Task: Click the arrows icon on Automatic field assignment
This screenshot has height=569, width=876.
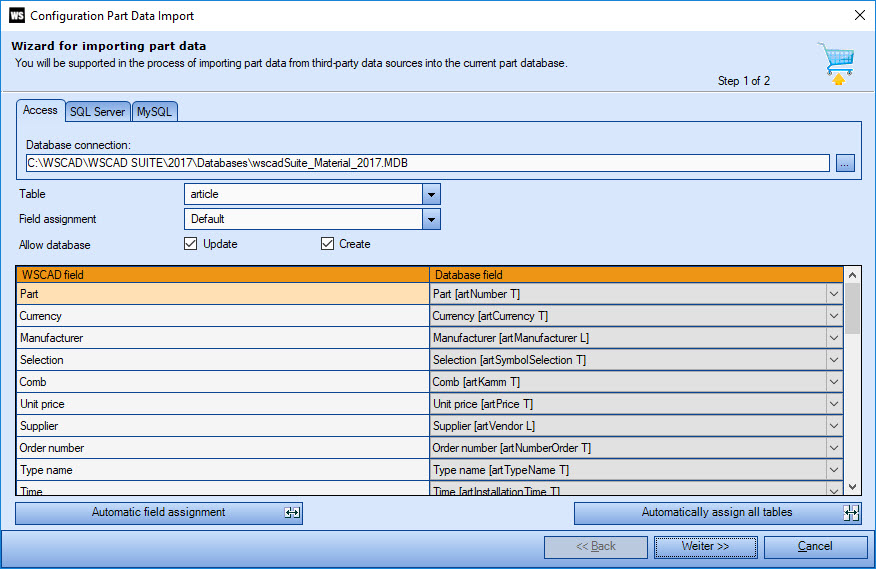Action: click(x=292, y=513)
